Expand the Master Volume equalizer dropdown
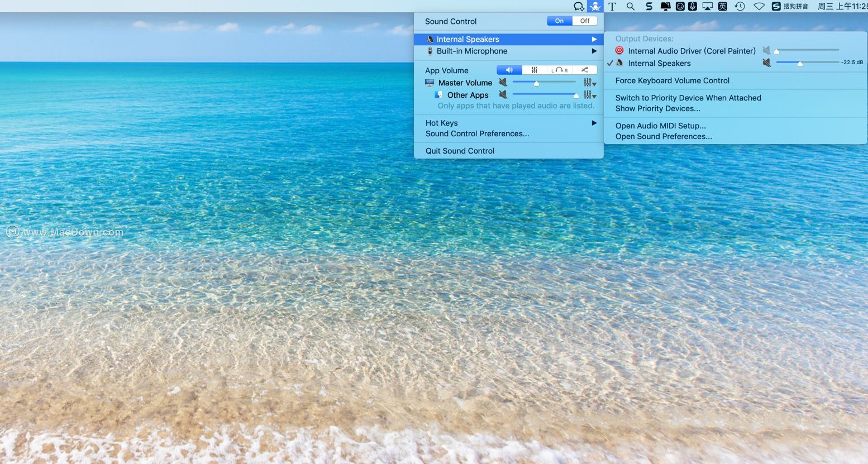Image resolution: width=868 pixels, height=464 pixels. coord(589,82)
